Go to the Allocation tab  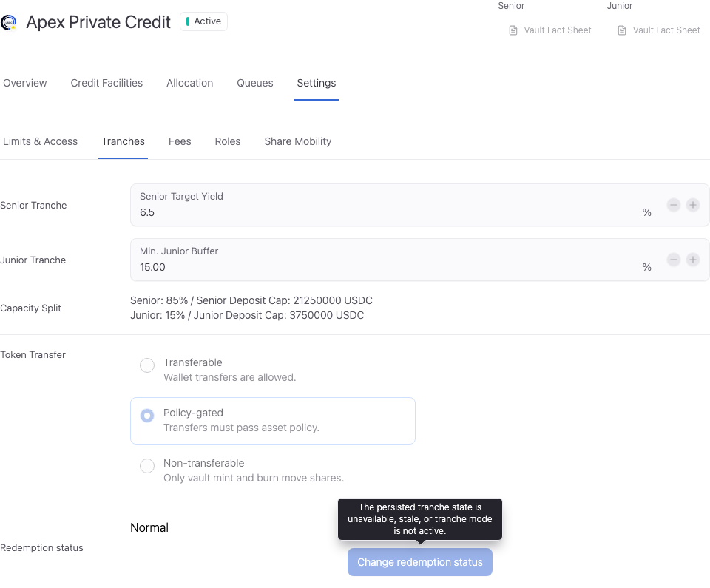190,83
